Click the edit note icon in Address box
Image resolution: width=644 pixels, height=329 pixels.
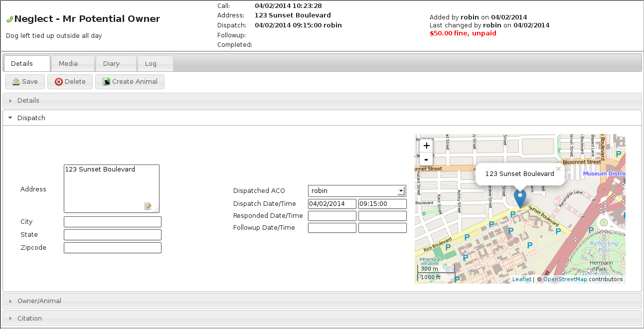[148, 206]
